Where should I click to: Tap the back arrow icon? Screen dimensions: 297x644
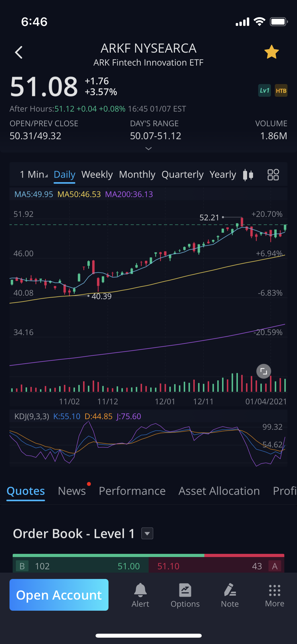(x=19, y=52)
